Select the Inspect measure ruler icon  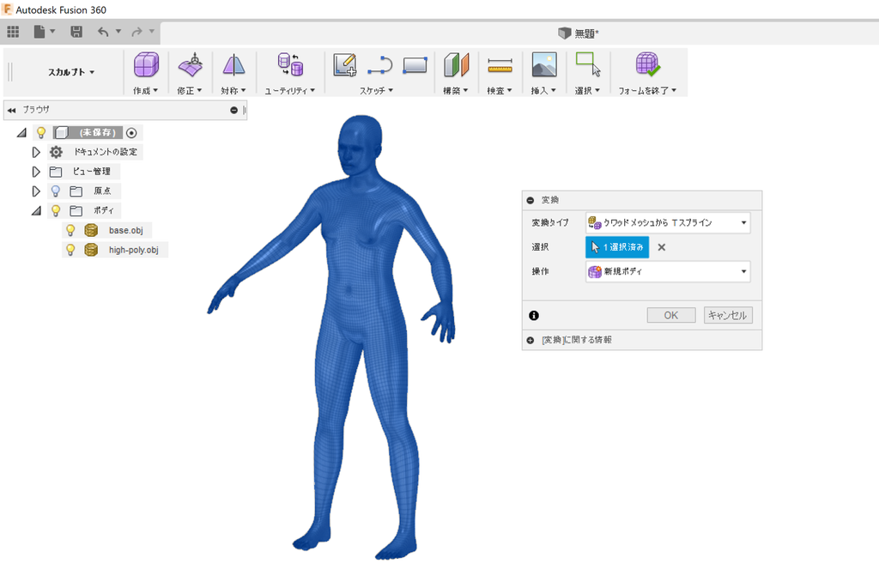(x=499, y=65)
